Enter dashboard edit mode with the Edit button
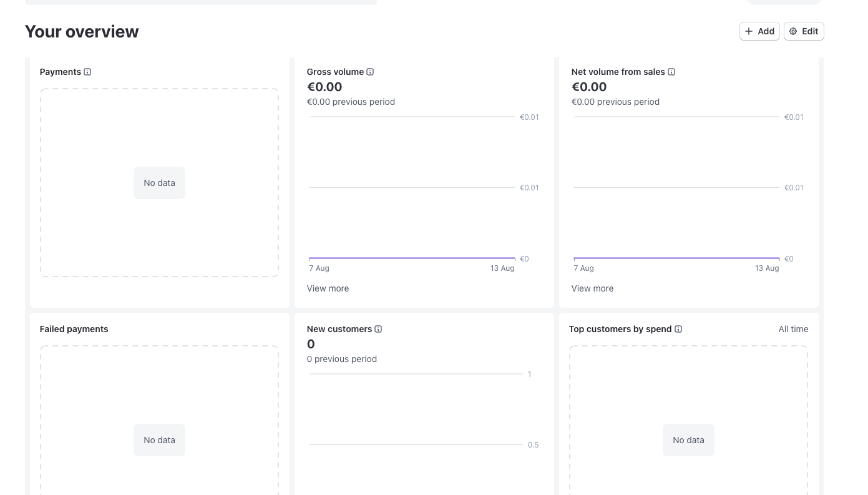This screenshot has width=868, height=495. (804, 31)
